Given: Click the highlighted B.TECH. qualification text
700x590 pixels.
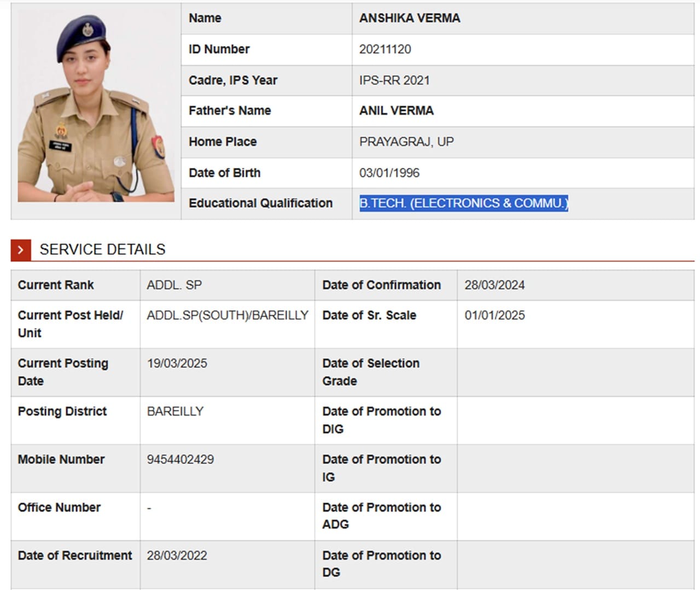Looking at the screenshot, I should tap(464, 203).
